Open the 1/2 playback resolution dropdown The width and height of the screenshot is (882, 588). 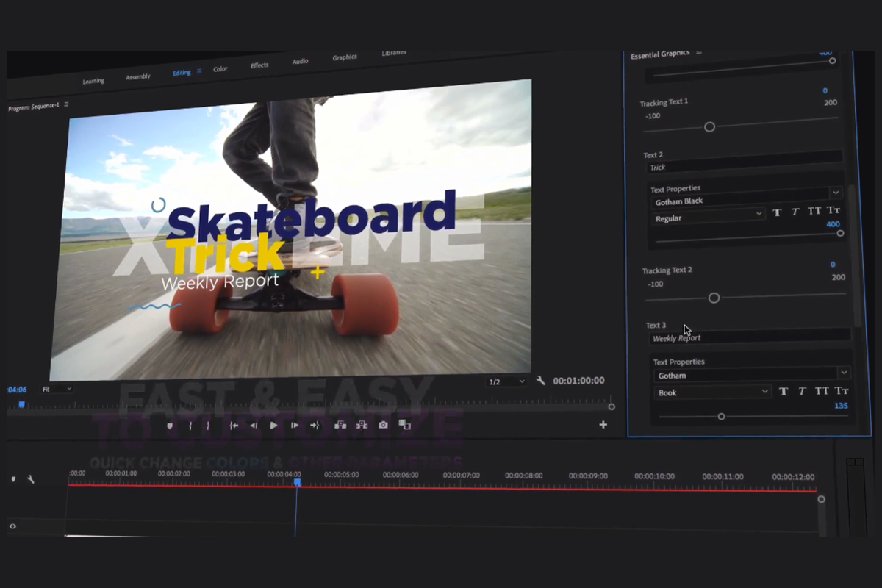pyautogui.click(x=507, y=381)
